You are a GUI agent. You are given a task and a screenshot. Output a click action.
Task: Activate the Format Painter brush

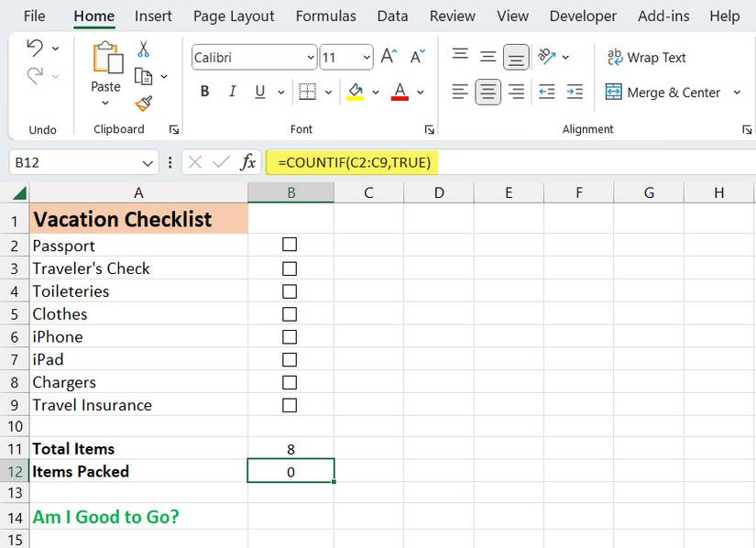144,104
